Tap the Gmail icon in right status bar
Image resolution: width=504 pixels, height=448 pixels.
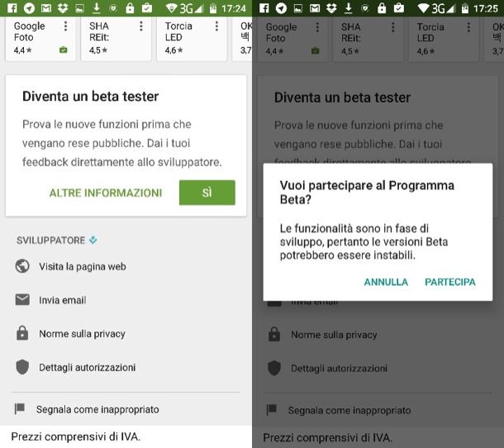pos(315,8)
